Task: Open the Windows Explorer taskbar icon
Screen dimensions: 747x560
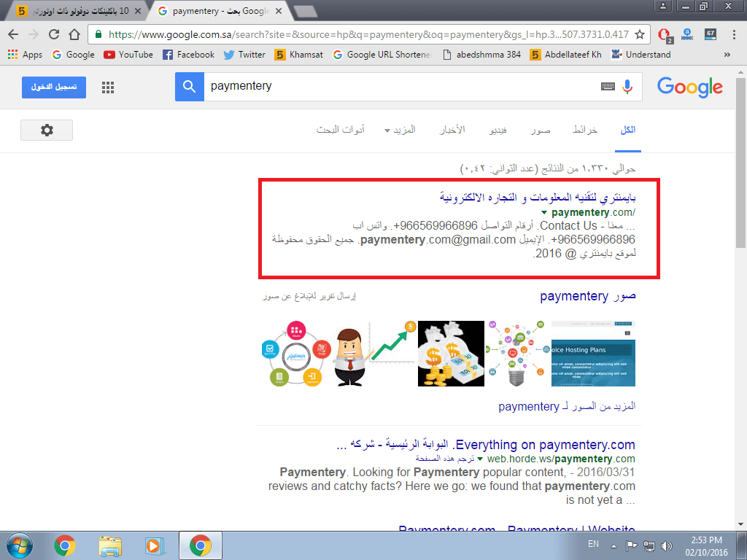Action: [x=110, y=545]
